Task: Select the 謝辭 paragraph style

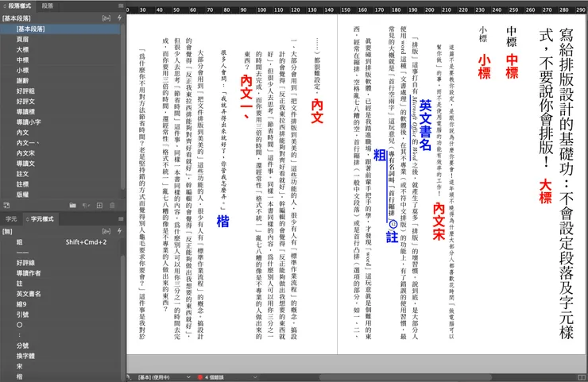Action: pyautogui.click(x=60, y=80)
